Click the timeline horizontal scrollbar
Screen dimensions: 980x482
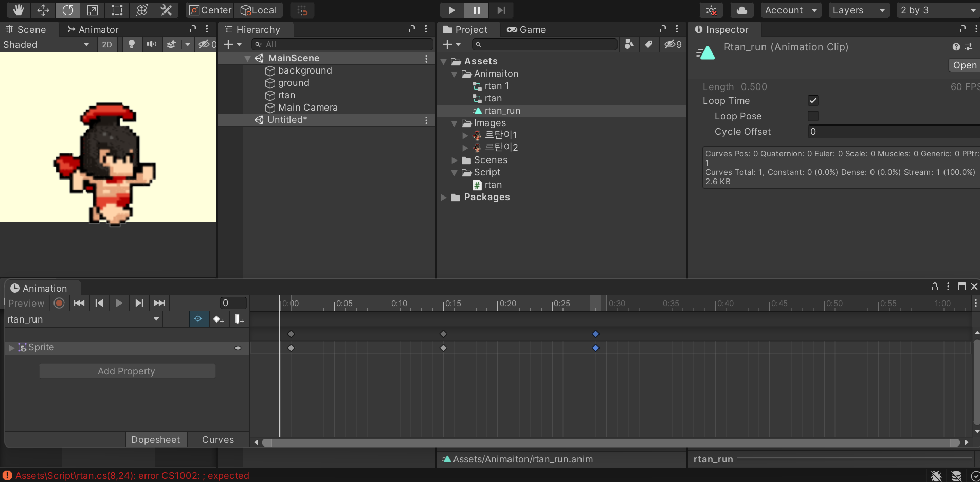[x=611, y=442]
